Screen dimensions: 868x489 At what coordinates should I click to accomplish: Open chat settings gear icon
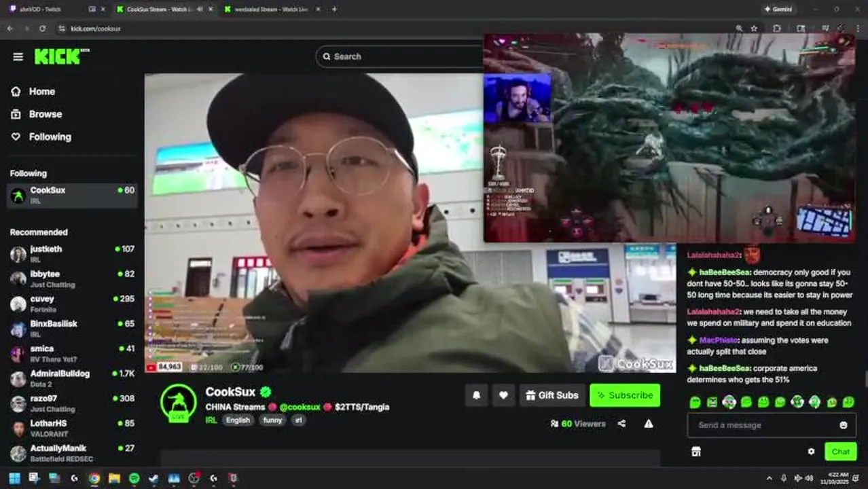(811, 452)
